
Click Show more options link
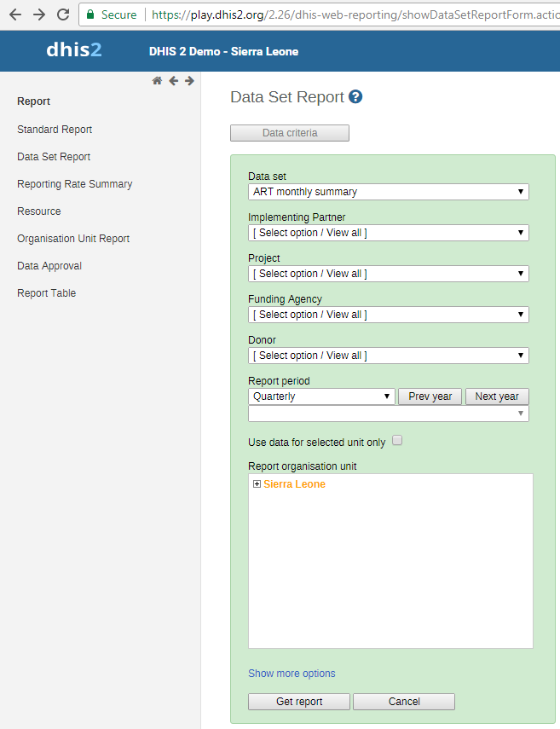(x=292, y=674)
